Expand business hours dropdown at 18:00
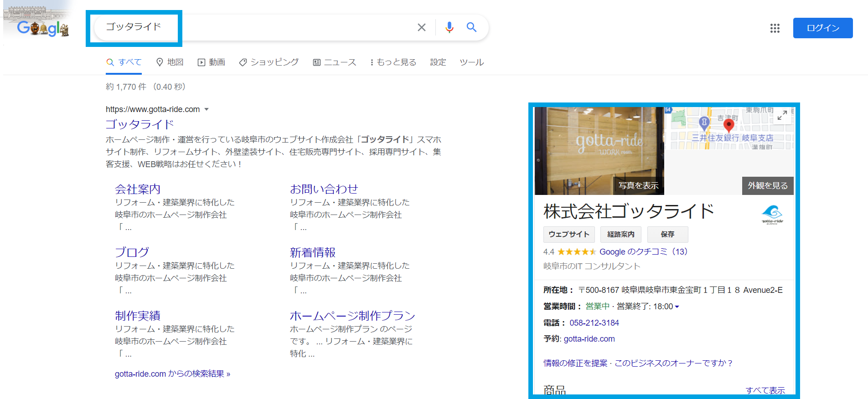 [677, 307]
